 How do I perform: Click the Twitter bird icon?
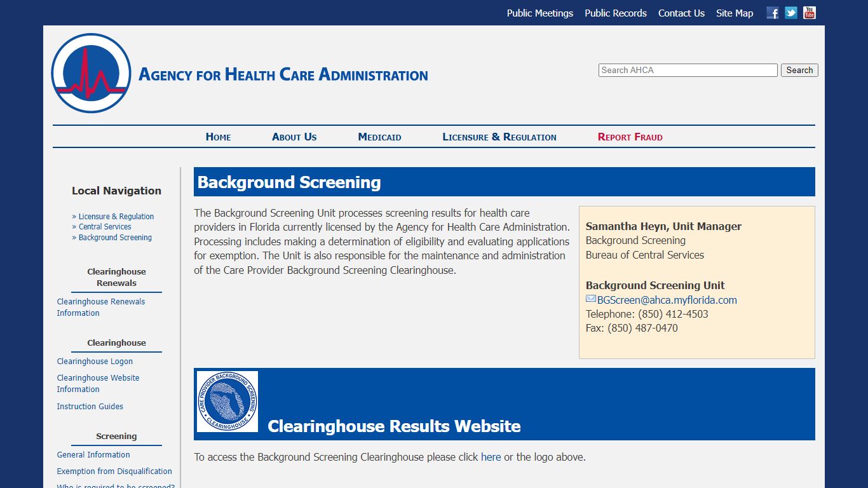coord(790,12)
